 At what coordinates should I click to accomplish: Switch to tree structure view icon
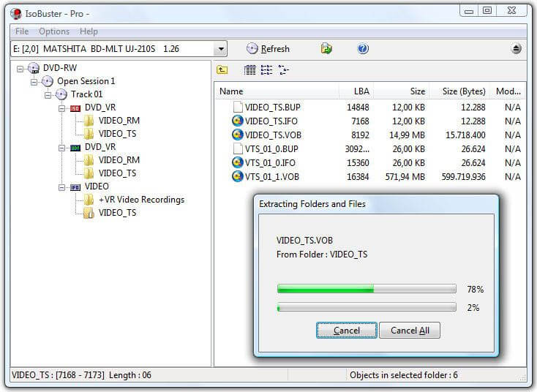coord(283,70)
